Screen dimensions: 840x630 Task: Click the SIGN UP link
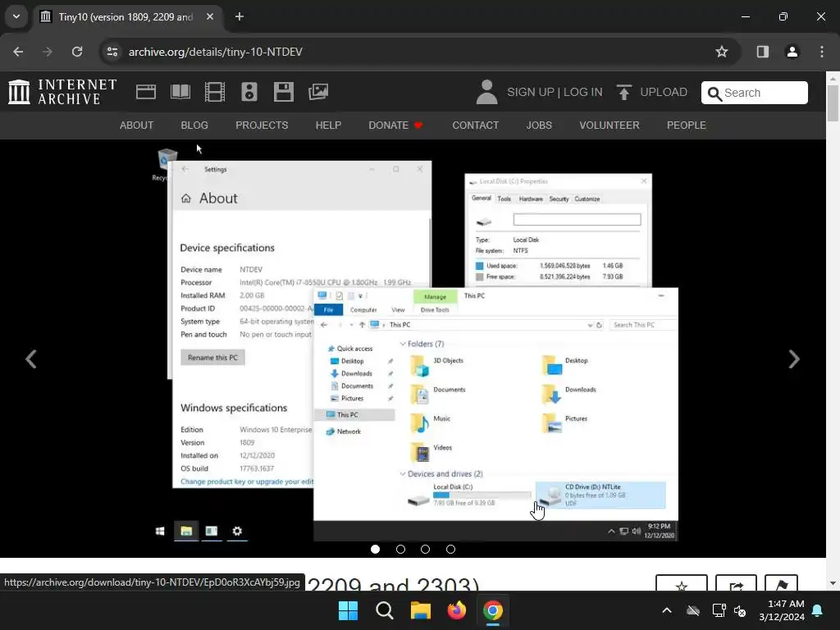pos(531,92)
